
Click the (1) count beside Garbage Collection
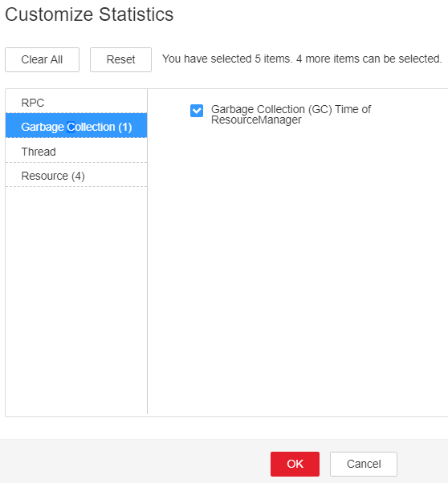125,128
